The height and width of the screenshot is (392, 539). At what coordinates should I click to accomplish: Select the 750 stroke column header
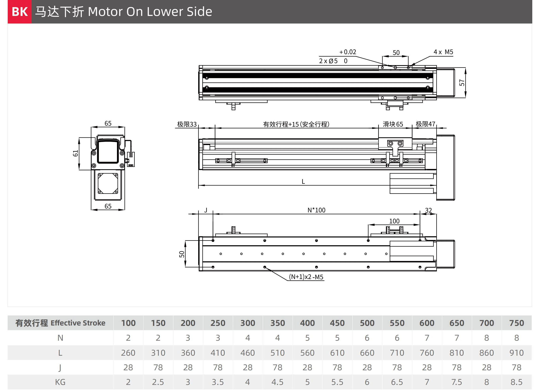click(x=516, y=323)
